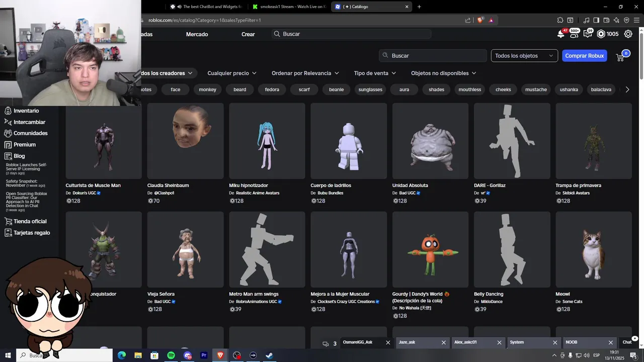This screenshot has height=362, width=644.
Task: Expand Objetos no disponibles filter
Action: tap(444, 73)
